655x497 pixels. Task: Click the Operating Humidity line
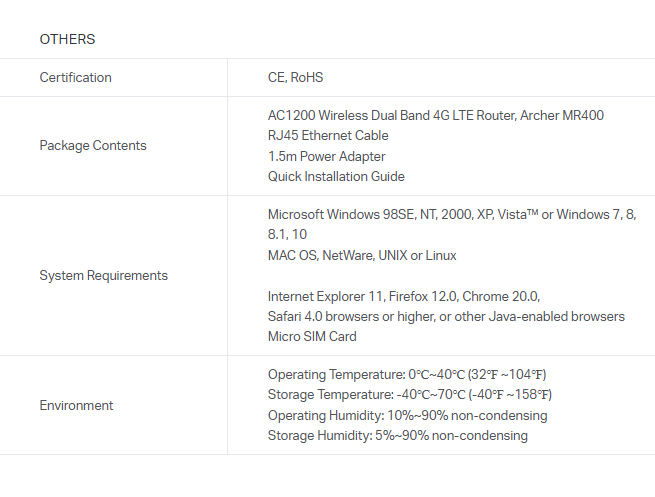(x=407, y=415)
